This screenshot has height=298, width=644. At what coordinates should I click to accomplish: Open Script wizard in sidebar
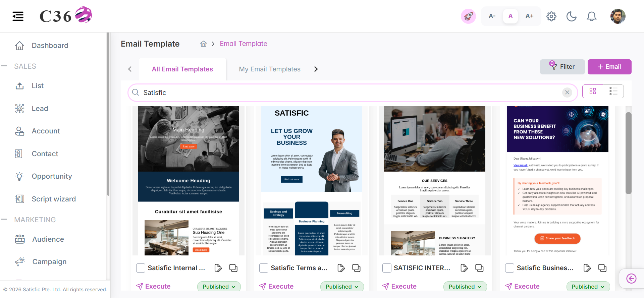pos(54,199)
